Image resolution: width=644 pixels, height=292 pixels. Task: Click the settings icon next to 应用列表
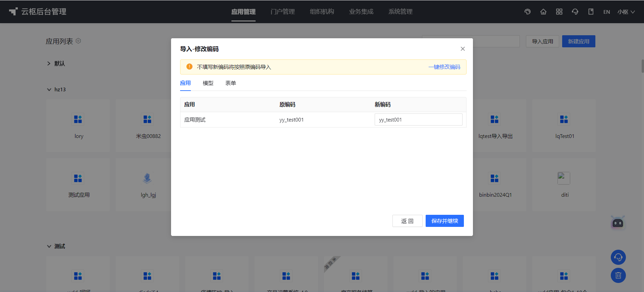tap(78, 41)
